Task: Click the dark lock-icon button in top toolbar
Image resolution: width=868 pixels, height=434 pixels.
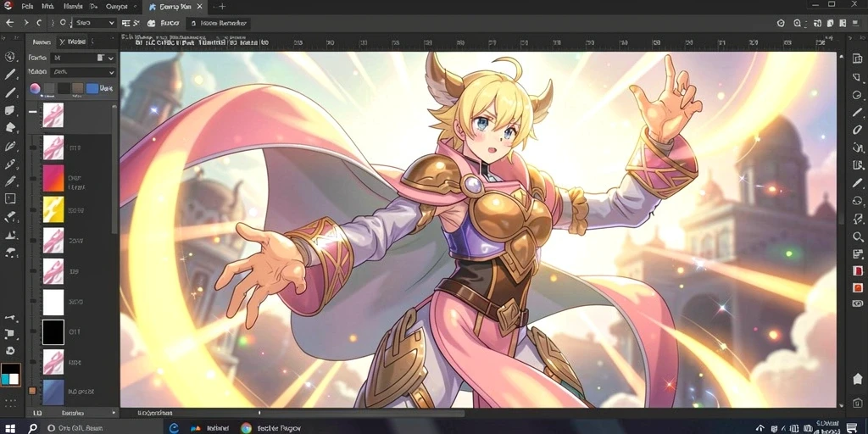Action: pyautogui.click(x=218, y=23)
